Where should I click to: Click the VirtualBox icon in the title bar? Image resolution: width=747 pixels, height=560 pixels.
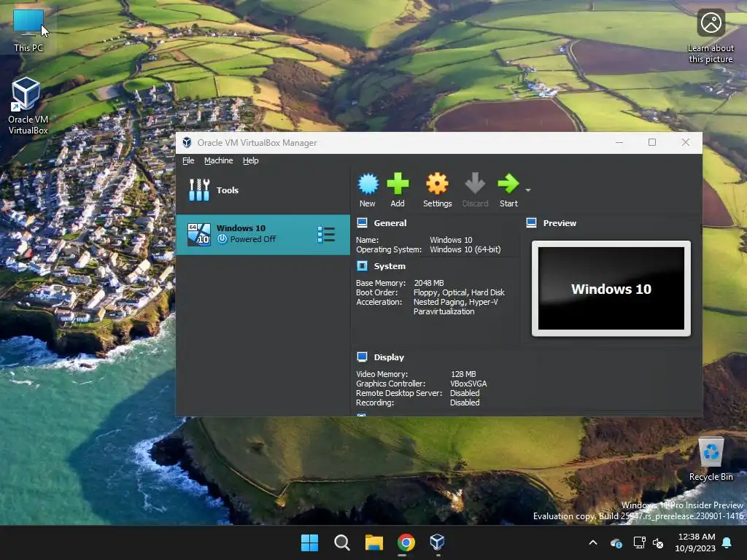pos(187,142)
